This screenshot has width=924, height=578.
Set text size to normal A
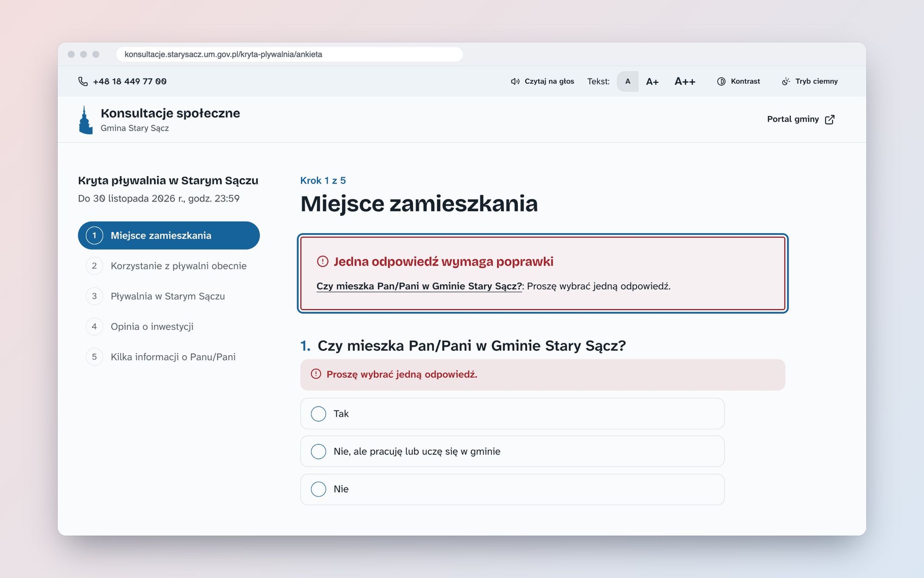point(627,81)
